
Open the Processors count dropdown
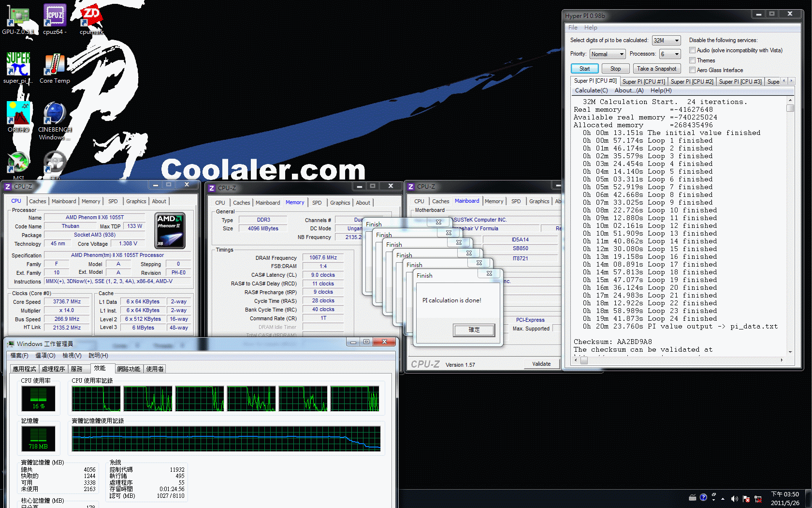pos(670,54)
